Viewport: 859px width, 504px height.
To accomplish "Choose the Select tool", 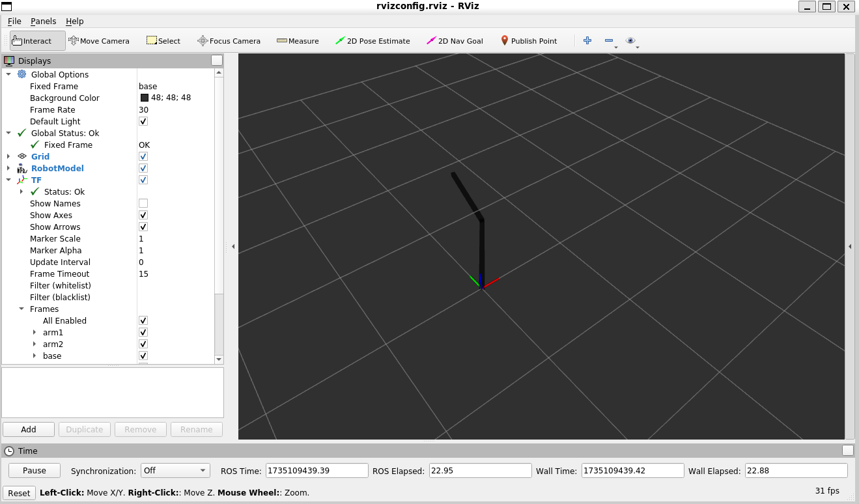I will (163, 40).
